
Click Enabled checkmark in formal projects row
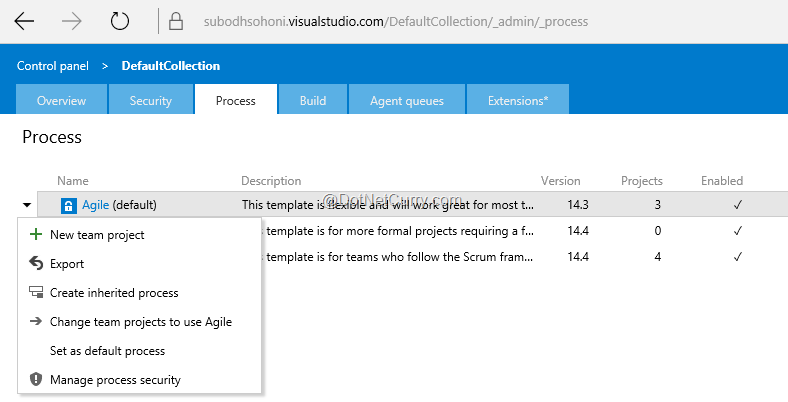coord(737,231)
